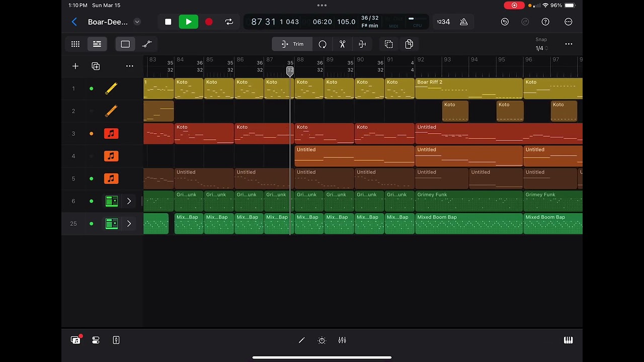Select the Trim tool

292,44
